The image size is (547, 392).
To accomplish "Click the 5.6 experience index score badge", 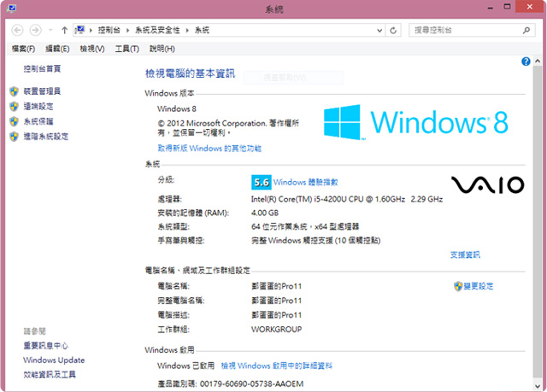I will (262, 182).
